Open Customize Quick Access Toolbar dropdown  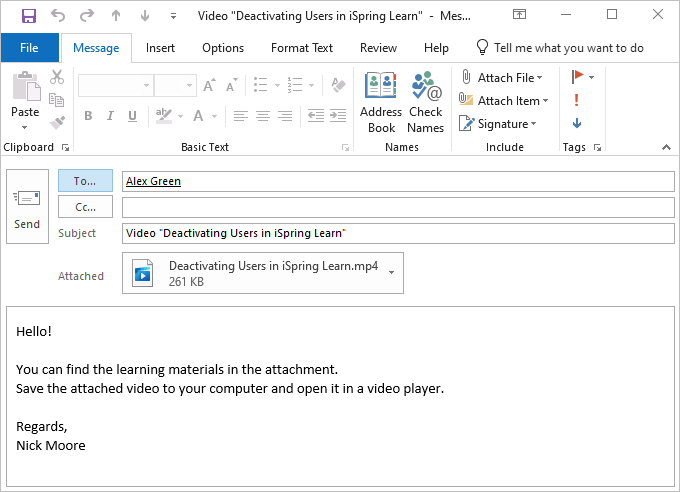[x=173, y=16]
